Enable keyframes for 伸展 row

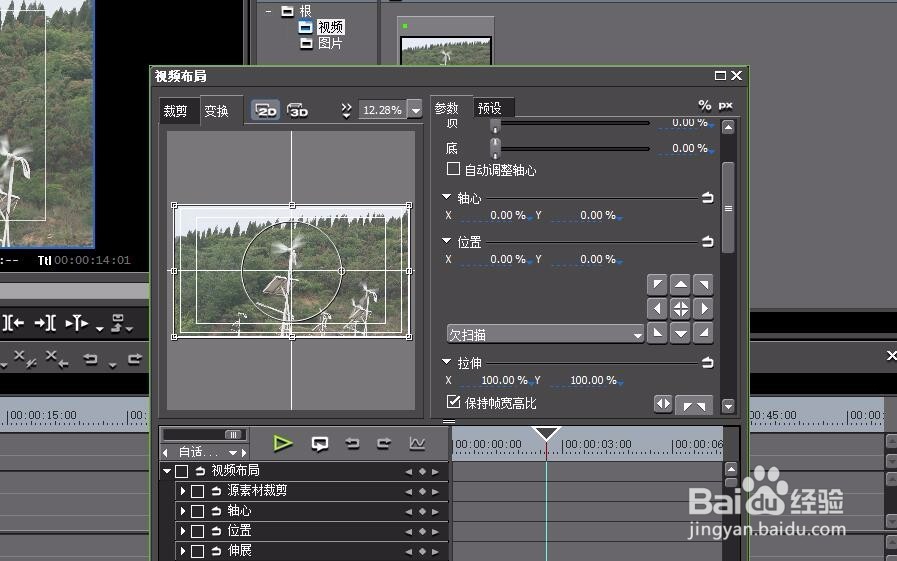(x=197, y=551)
